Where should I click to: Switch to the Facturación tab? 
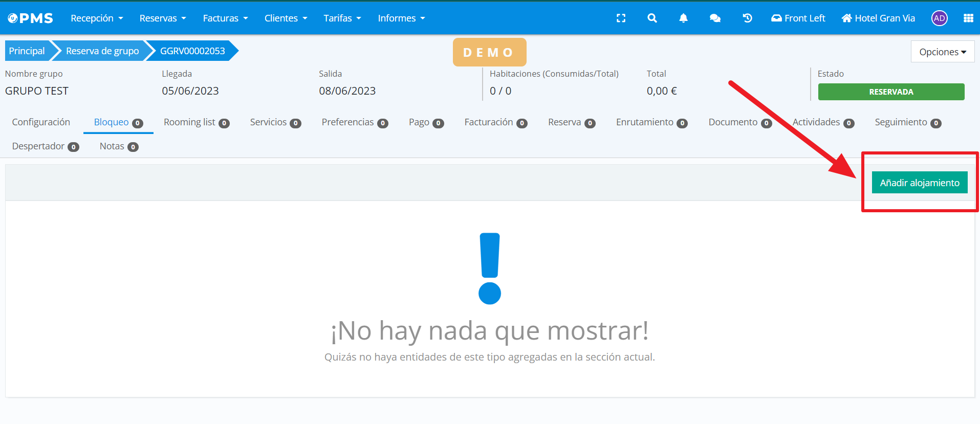click(x=495, y=122)
